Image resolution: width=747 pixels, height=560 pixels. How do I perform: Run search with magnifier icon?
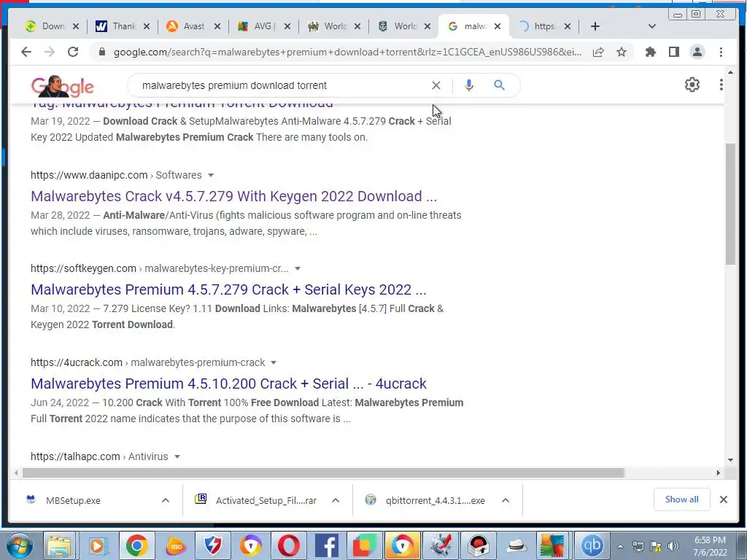click(x=499, y=85)
